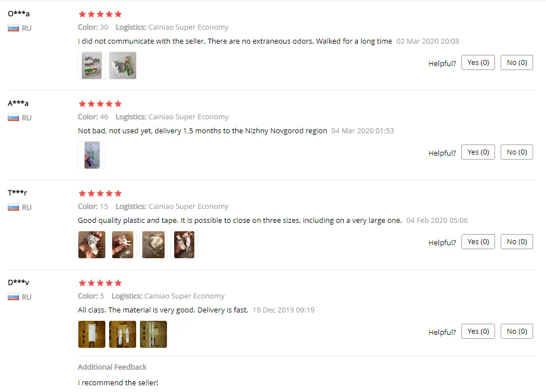Open first photo in T***r's review
Viewport: 546px width, 392px height.
click(92, 245)
